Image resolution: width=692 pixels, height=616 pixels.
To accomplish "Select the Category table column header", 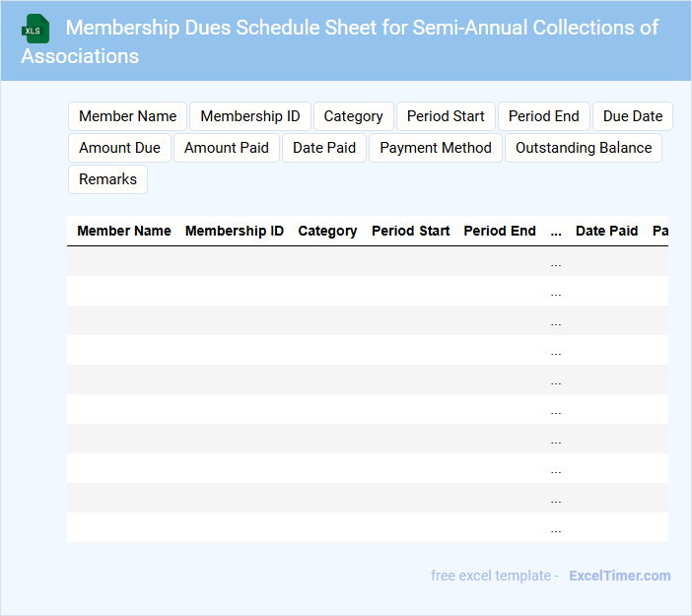I will [327, 231].
